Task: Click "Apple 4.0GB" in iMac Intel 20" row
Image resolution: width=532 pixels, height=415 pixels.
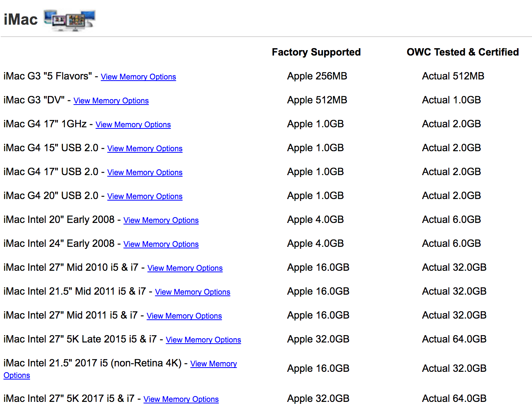Action: point(315,220)
